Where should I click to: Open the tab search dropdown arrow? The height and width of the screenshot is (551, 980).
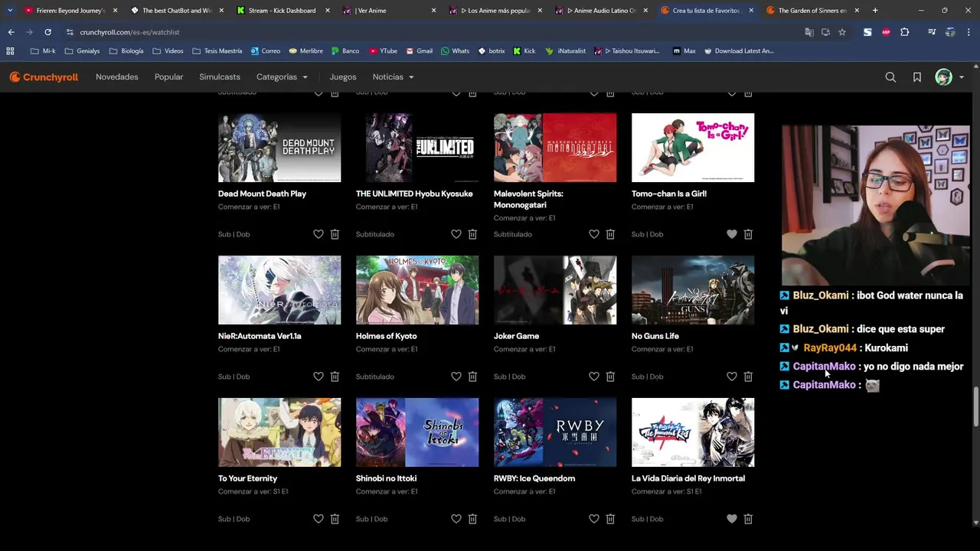pos(9,11)
